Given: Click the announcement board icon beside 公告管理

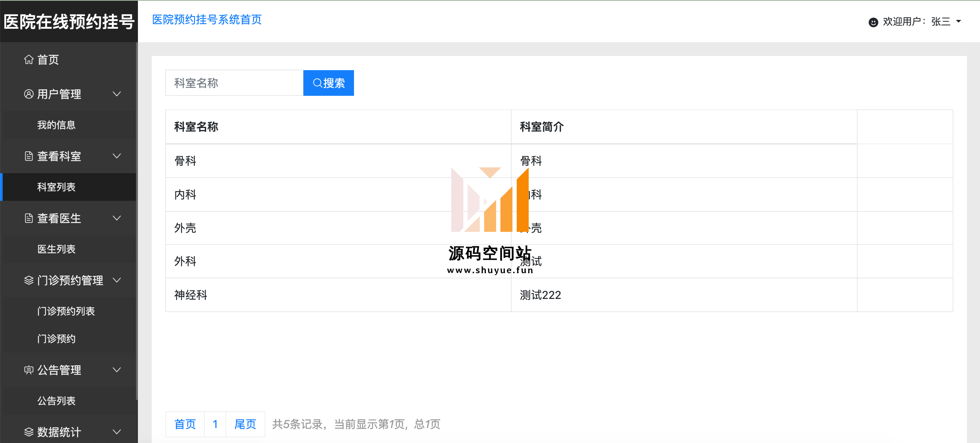Looking at the screenshot, I should (29, 370).
